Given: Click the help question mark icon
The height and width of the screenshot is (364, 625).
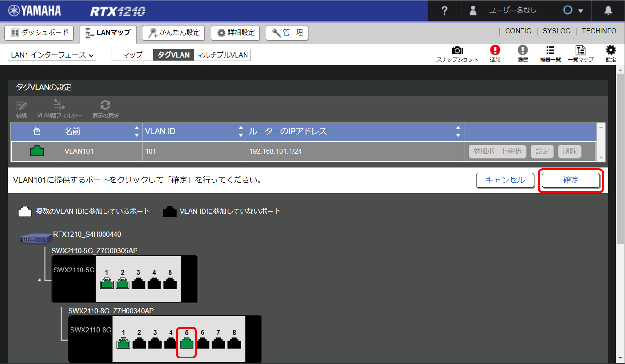Looking at the screenshot, I should click(x=444, y=11).
